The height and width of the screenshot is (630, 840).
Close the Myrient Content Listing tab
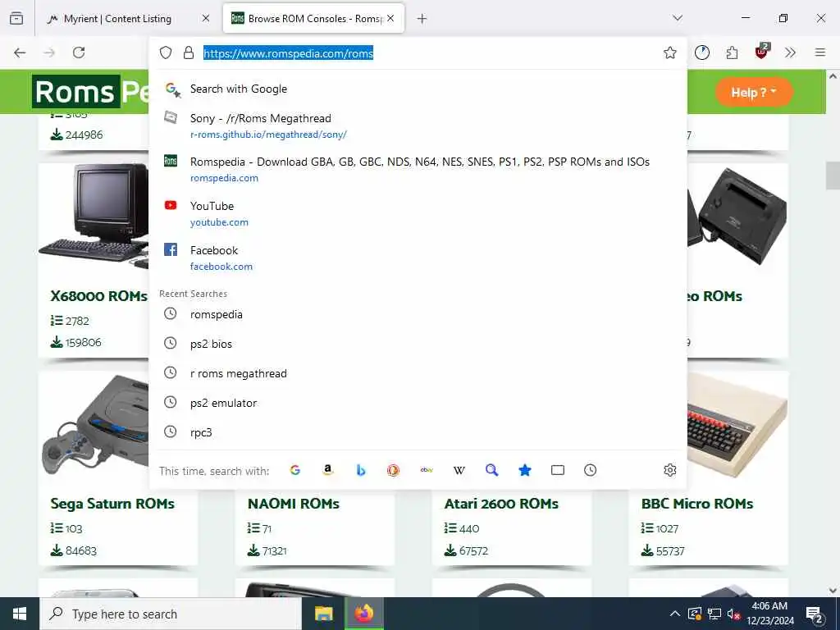(206, 19)
